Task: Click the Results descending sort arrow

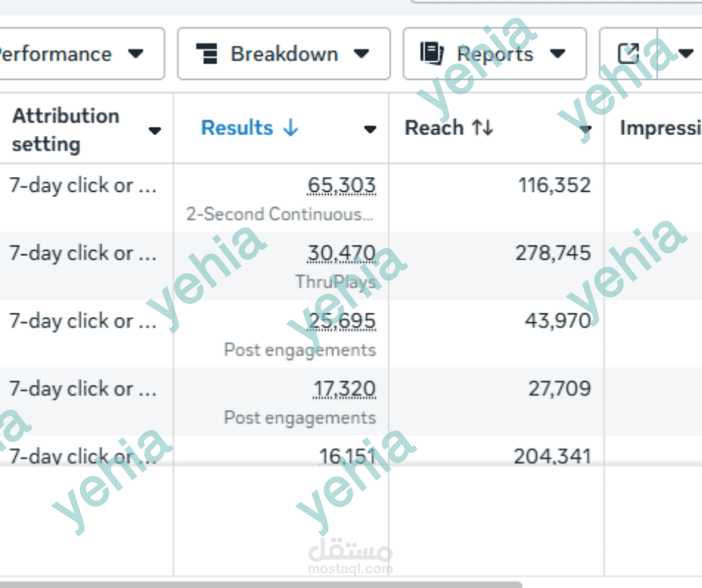Action: (291, 128)
